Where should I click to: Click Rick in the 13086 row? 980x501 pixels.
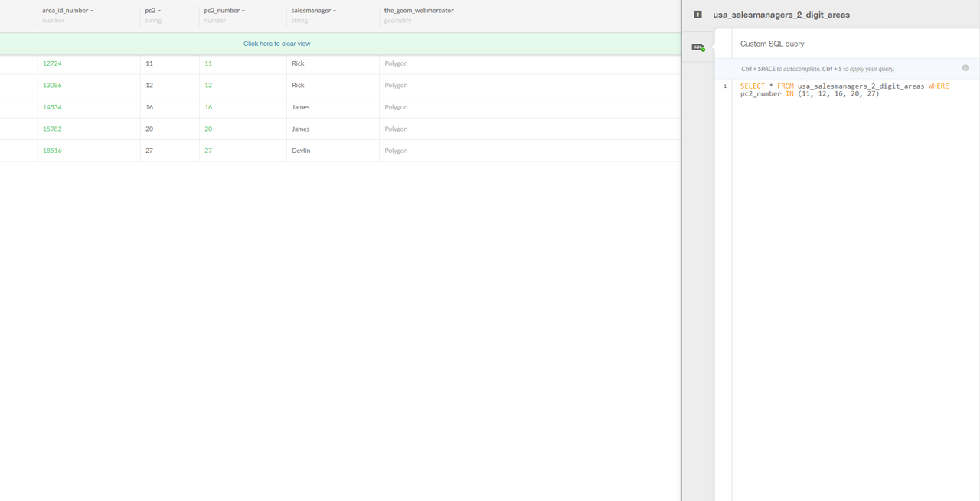(298, 85)
